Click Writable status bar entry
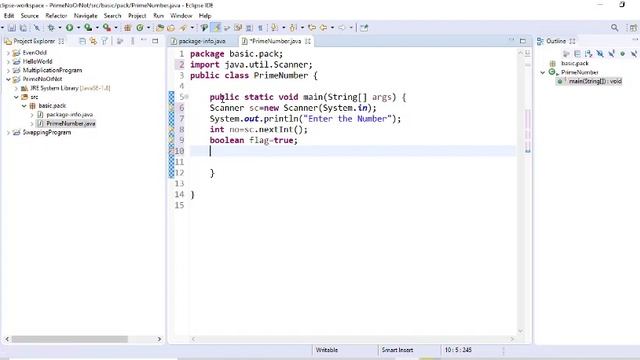640x360 pixels. pos(327,350)
